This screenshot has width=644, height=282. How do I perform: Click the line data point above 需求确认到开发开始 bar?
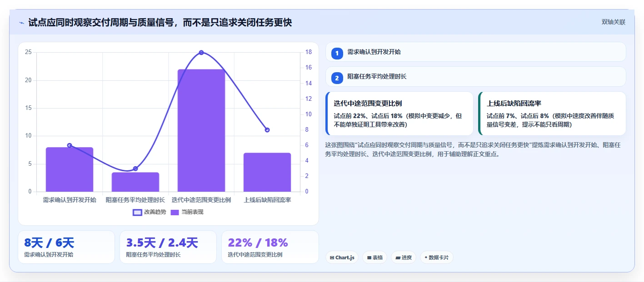coord(70,145)
